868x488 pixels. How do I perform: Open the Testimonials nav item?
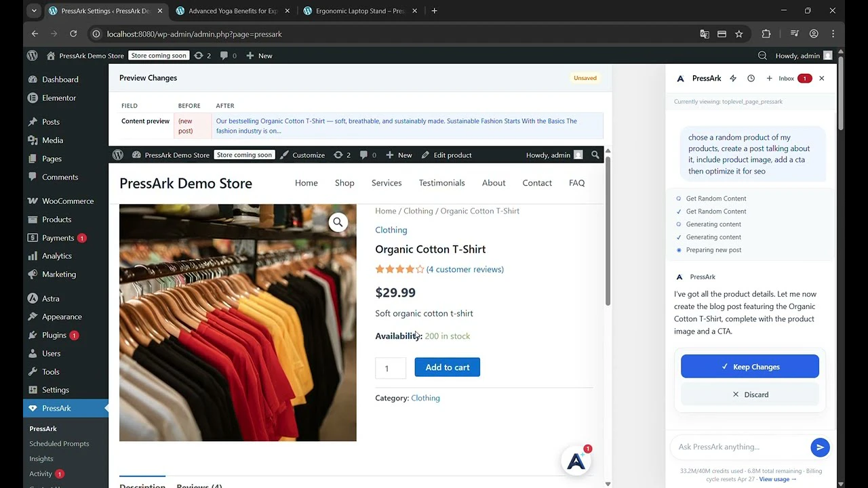[441, 183]
